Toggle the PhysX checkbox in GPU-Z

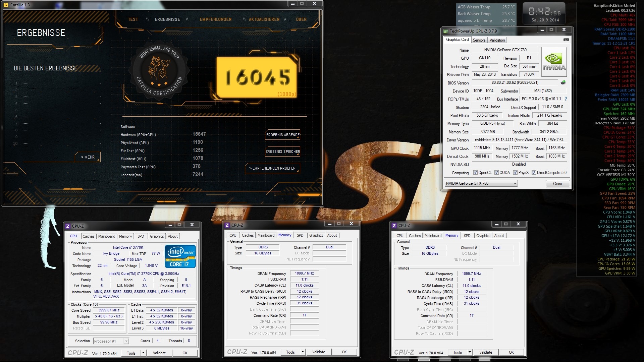click(x=515, y=173)
